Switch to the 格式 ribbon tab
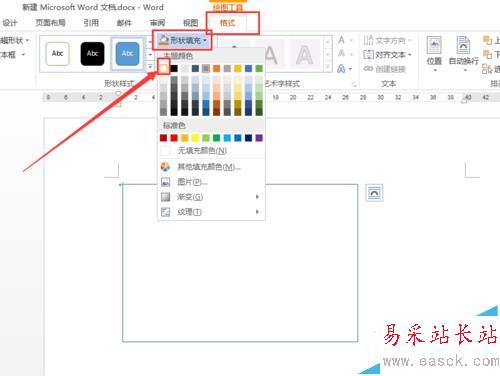The width and height of the screenshot is (500, 376). coord(227,23)
